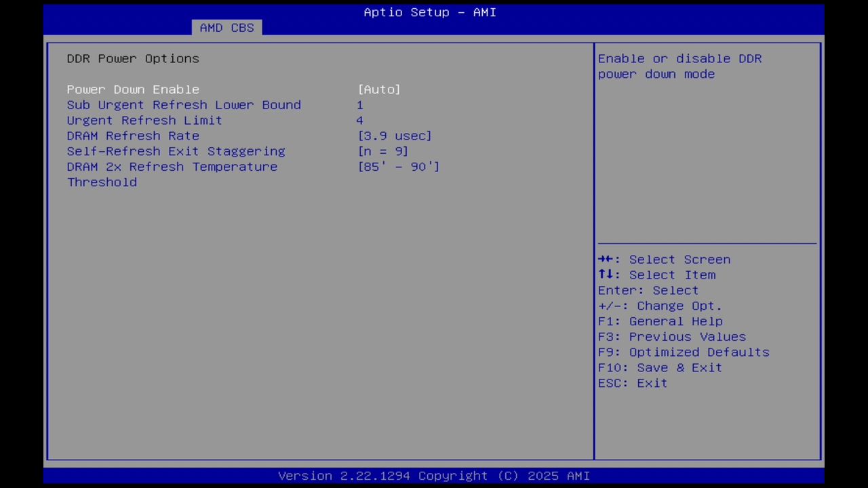Click the ESC: Exit help entry
The width and height of the screenshot is (868, 488).
pyautogui.click(x=632, y=383)
